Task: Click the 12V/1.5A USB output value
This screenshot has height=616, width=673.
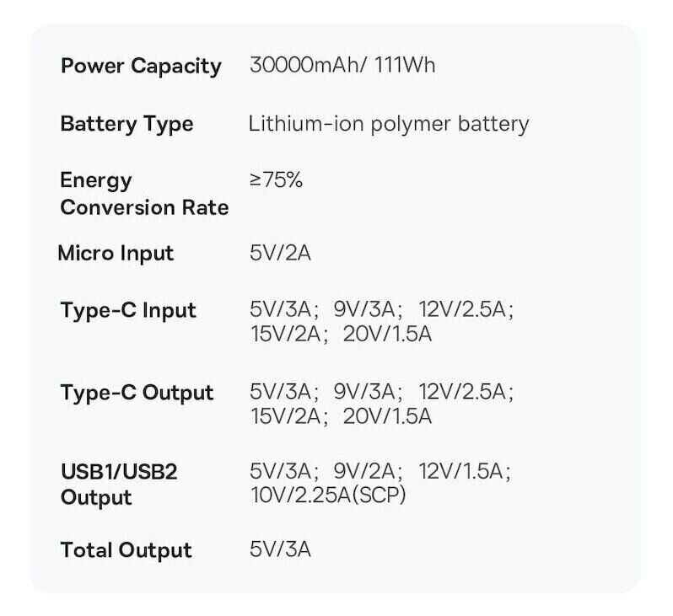Action: (x=463, y=472)
